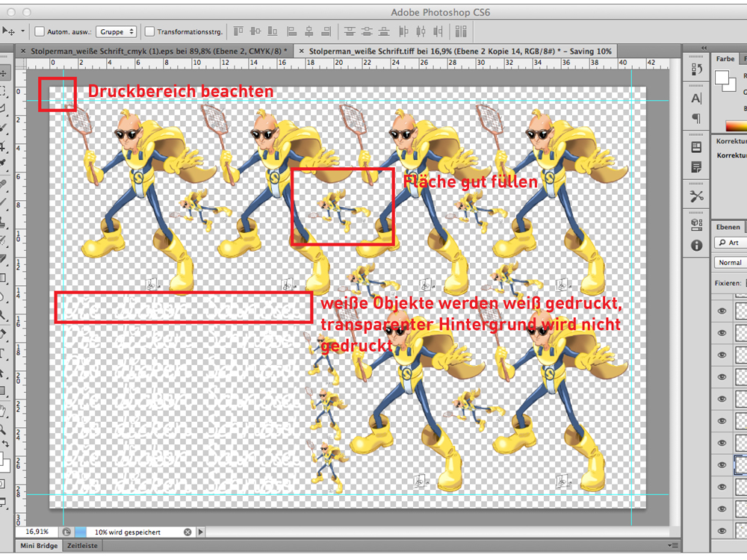Close the Stolperman_weiße Schrift.tiff document tab
This screenshot has height=560, width=747.
[301, 51]
